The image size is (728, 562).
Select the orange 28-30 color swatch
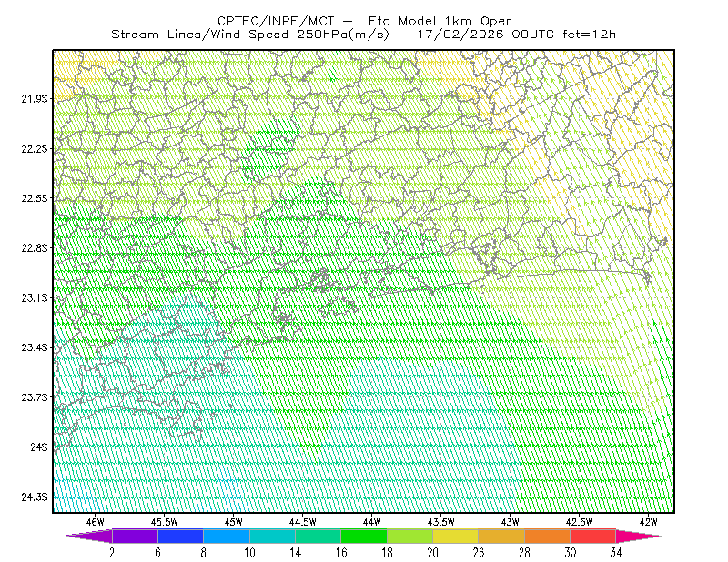(548, 536)
